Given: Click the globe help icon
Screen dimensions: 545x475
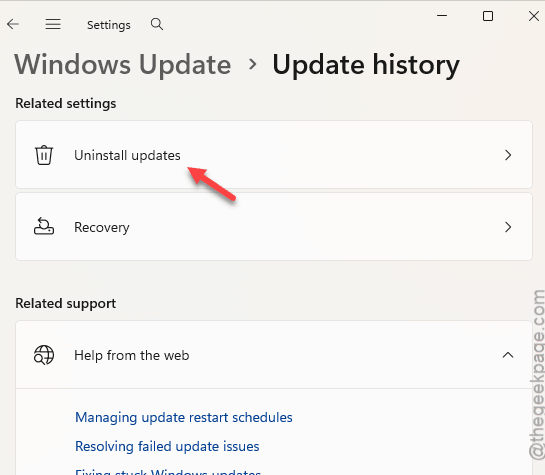Looking at the screenshot, I should tap(44, 355).
